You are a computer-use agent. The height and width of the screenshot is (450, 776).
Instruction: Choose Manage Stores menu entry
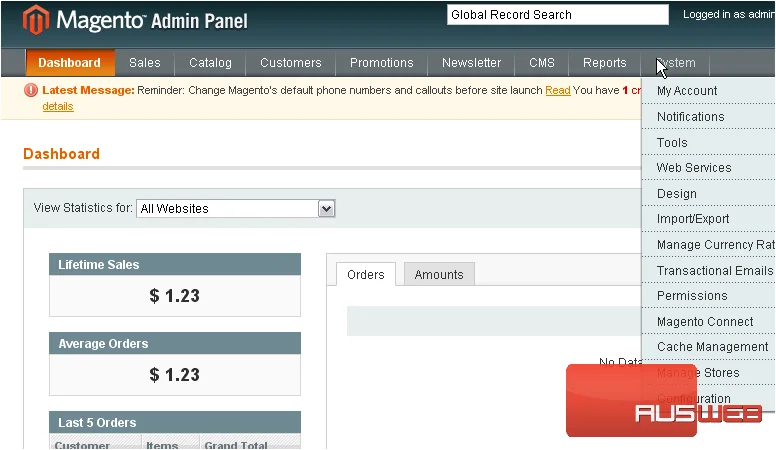coord(709,372)
